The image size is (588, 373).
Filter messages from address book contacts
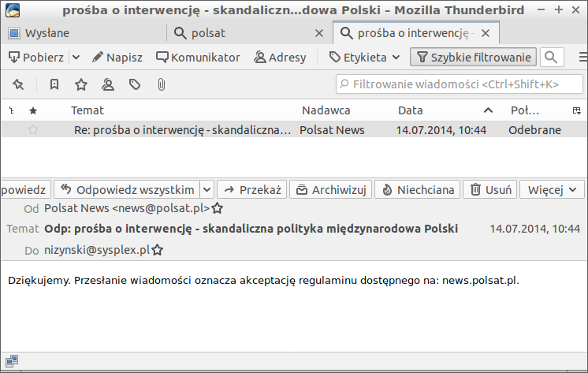108,84
